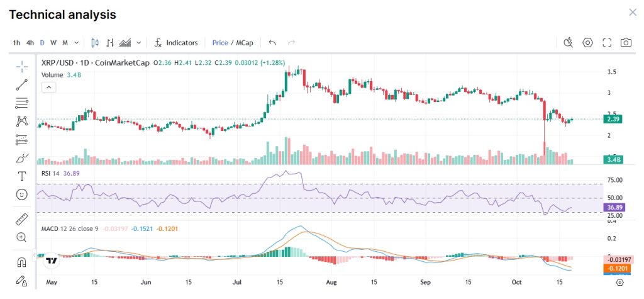Click the Aug label on time axis

pyautogui.click(x=331, y=283)
